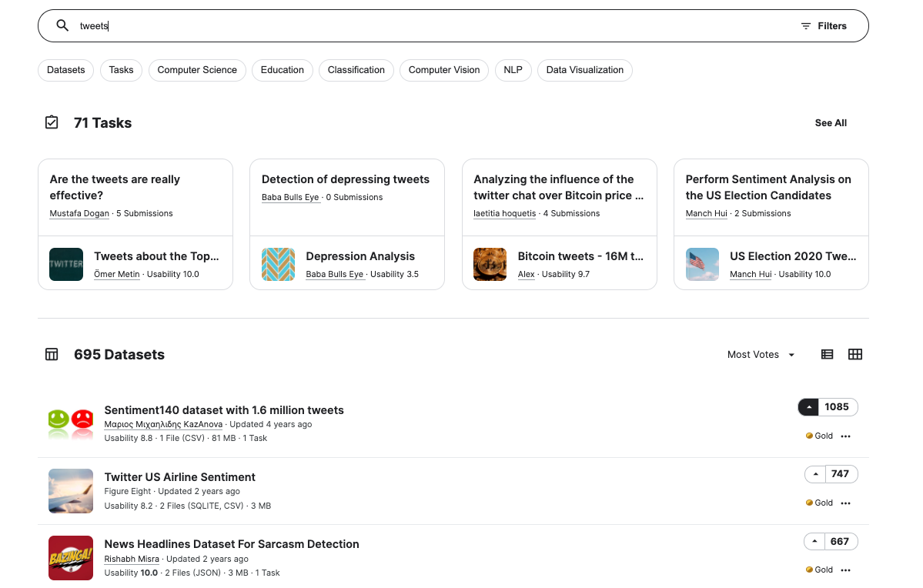This screenshot has height=588, width=923.
Task: Click the 1085 vote count
Action: tap(837, 407)
